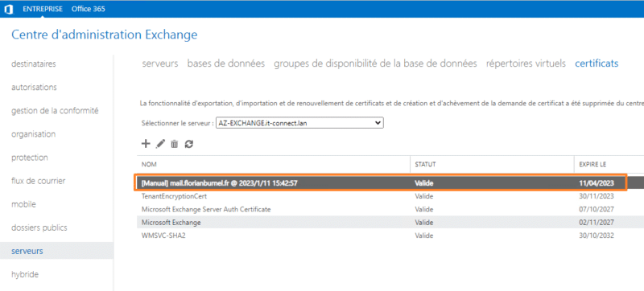This screenshot has height=291, width=644.
Task: Sort by STATUT column header
Action: (425, 164)
